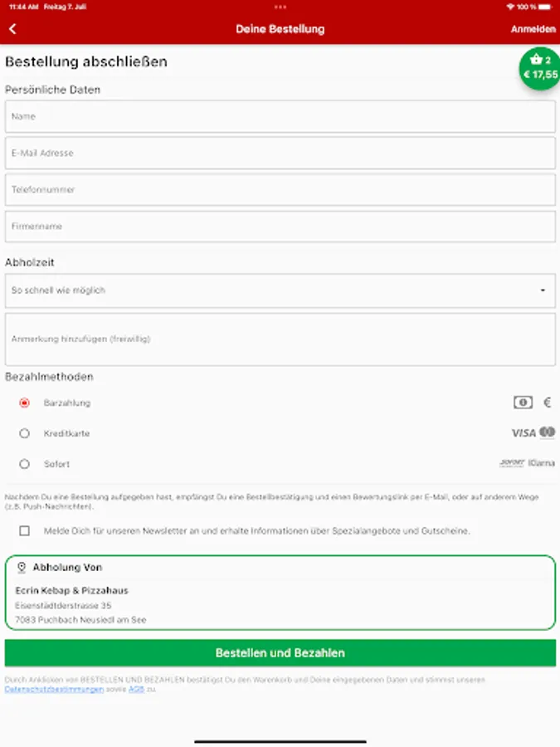Click the Klarna logo icon
Viewport: 560px width, 747px height.
tap(542, 463)
